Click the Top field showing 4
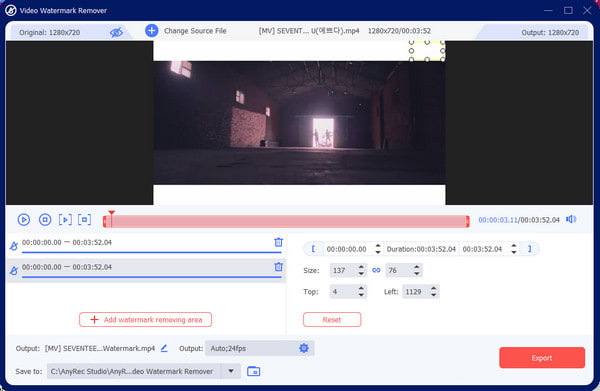 pyautogui.click(x=343, y=292)
